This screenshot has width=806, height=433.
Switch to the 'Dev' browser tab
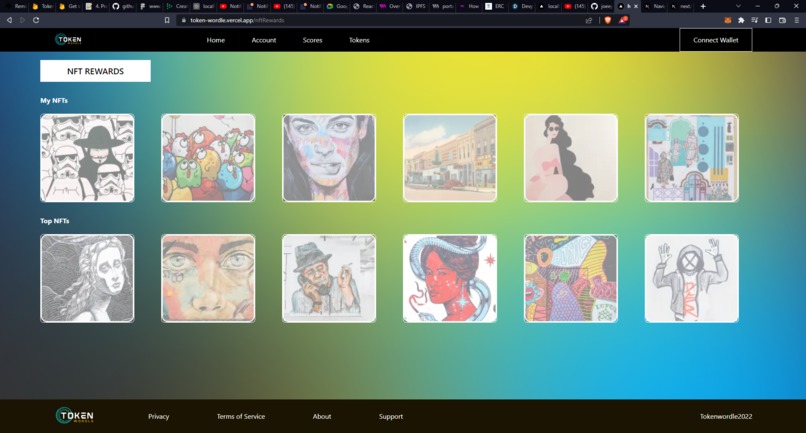(x=523, y=6)
